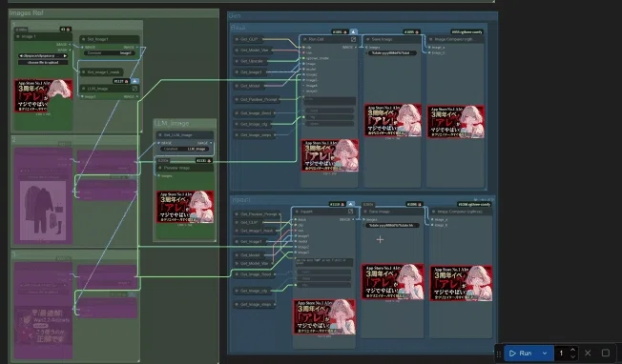Open the Run Edit node subgraph icon
Viewport: 622px width, 364px height.
tap(353, 39)
